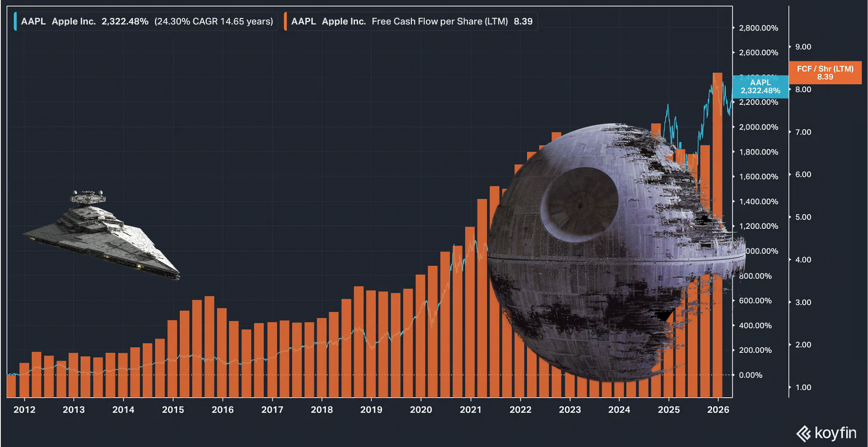
Task: Click the 2012 label on time axis
Action: tap(24, 410)
